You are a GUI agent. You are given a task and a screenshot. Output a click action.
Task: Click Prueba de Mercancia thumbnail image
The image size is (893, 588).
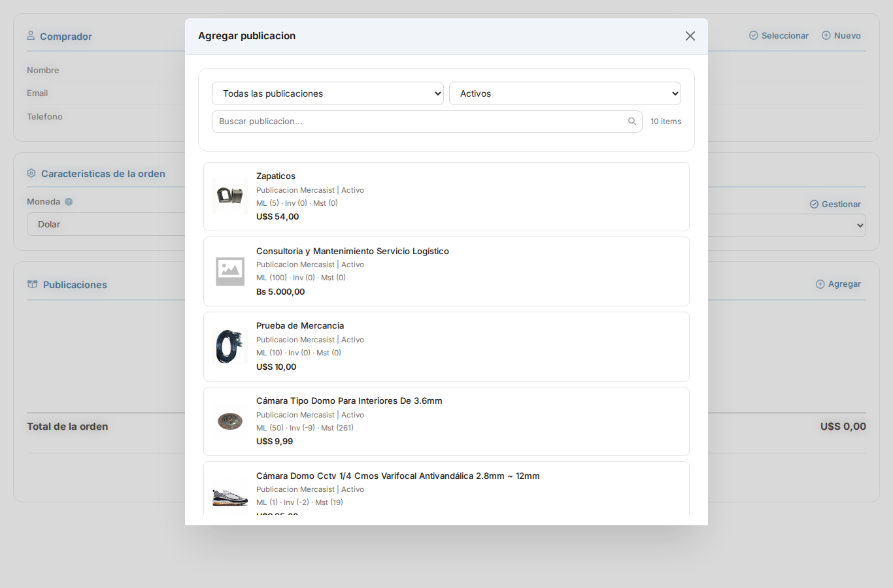(x=230, y=346)
